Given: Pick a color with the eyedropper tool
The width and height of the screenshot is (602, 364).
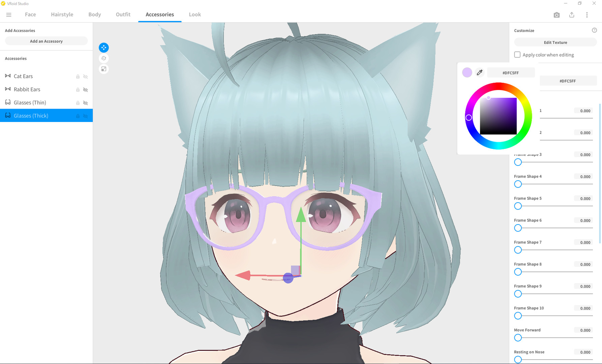Looking at the screenshot, I should [x=480, y=72].
